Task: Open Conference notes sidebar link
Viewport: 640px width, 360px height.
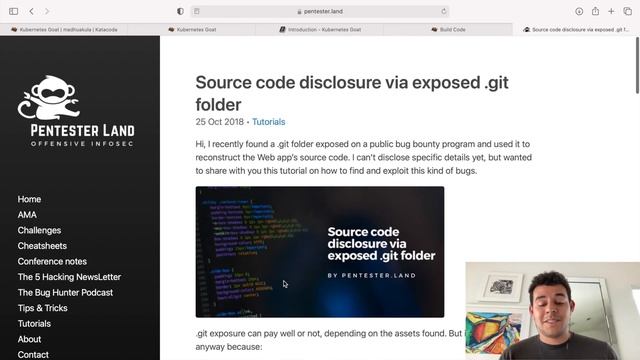Action: click(x=52, y=261)
